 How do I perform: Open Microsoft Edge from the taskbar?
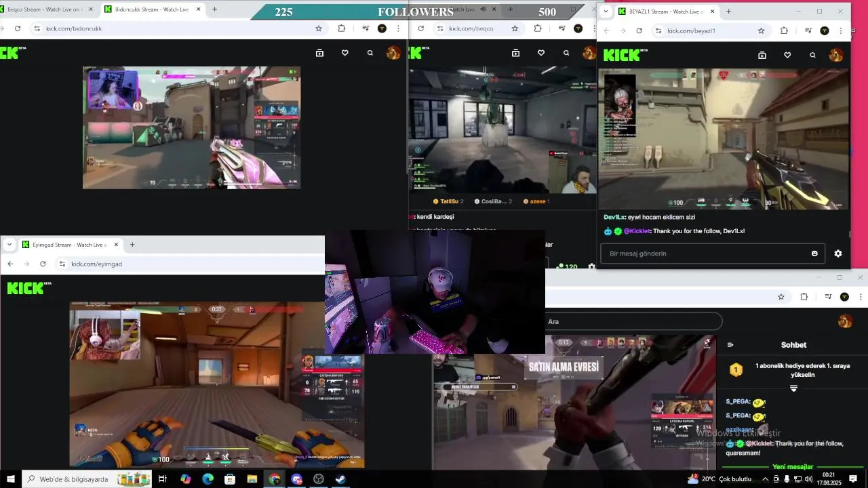(208, 479)
